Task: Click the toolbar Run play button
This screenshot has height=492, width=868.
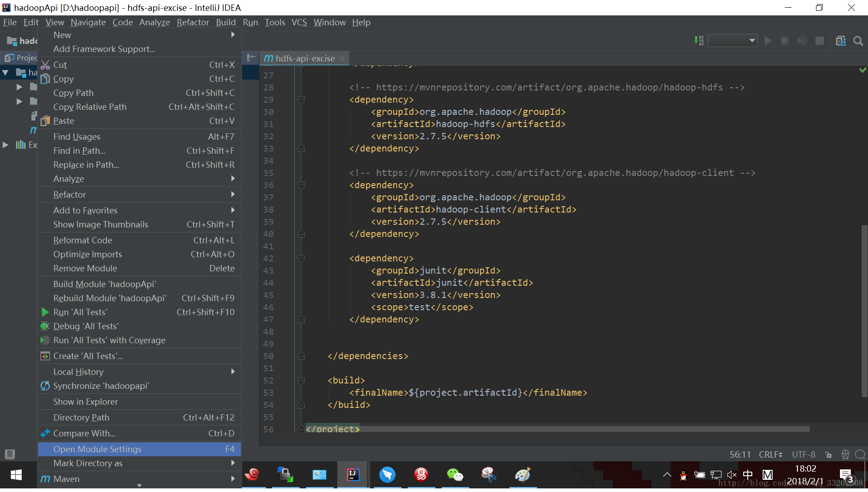Action: tap(768, 41)
